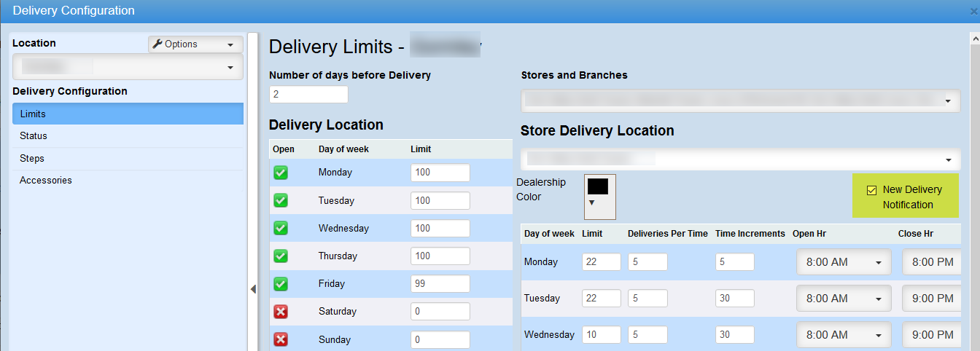Click the green check icon for Monday

point(281,173)
